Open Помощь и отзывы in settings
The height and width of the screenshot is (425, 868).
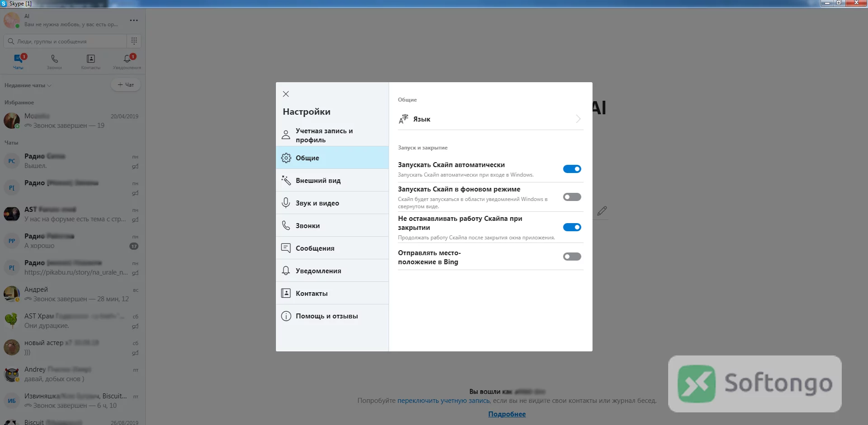point(332,316)
